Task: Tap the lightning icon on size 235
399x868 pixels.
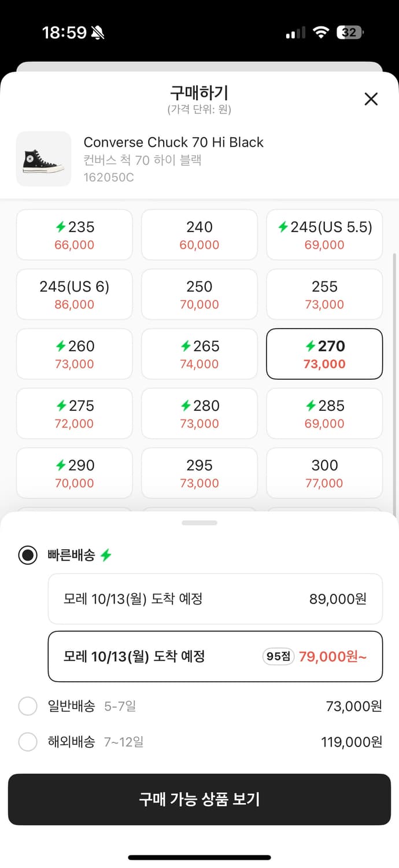Action: [x=61, y=227]
